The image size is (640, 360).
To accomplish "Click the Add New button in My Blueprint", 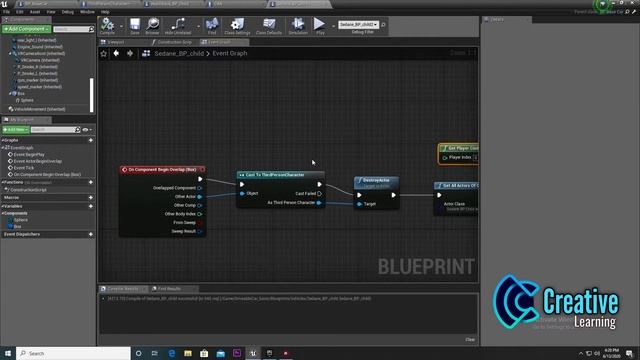I will (x=16, y=130).
